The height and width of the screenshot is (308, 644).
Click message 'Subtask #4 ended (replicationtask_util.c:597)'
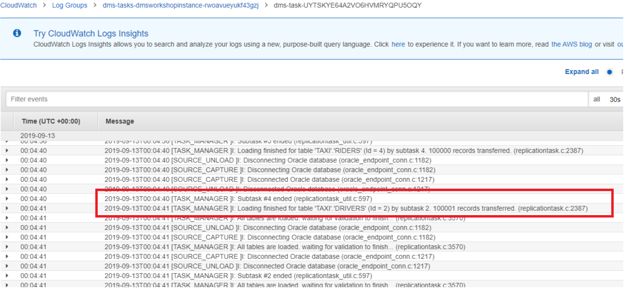[238, 199]
